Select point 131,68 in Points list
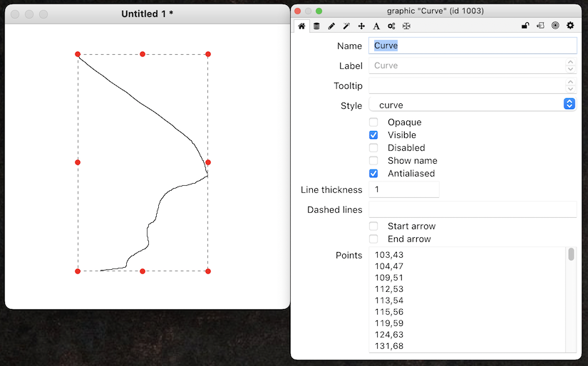Image resolution: width=588 pixels, height=366 pixels. tap(389, 346)
